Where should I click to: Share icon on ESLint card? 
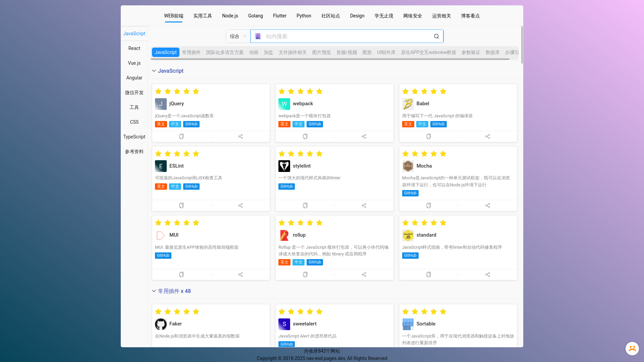point(240,205)
